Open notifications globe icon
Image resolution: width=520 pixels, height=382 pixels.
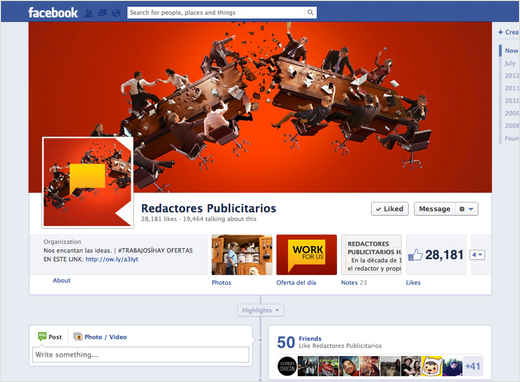tap(116, 13)
